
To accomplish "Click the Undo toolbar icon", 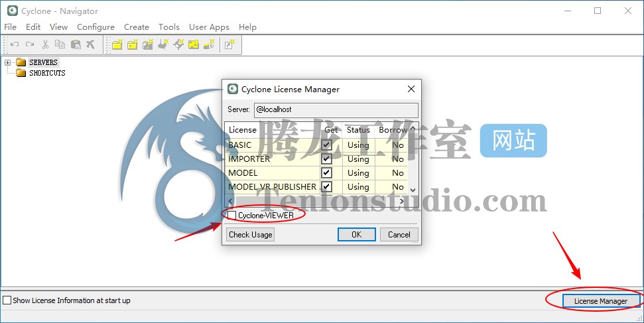I will [x=15, y=44].
